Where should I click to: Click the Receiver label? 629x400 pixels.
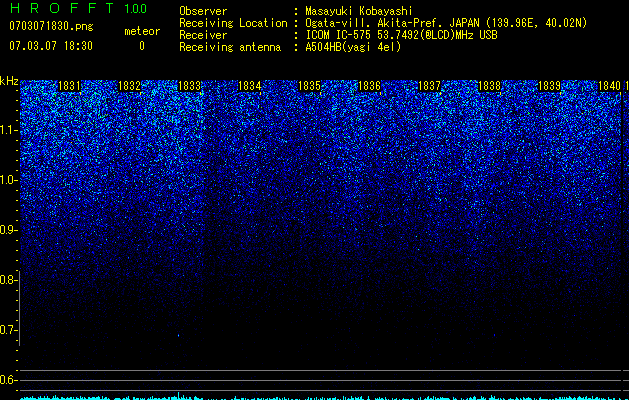point(203,35)
